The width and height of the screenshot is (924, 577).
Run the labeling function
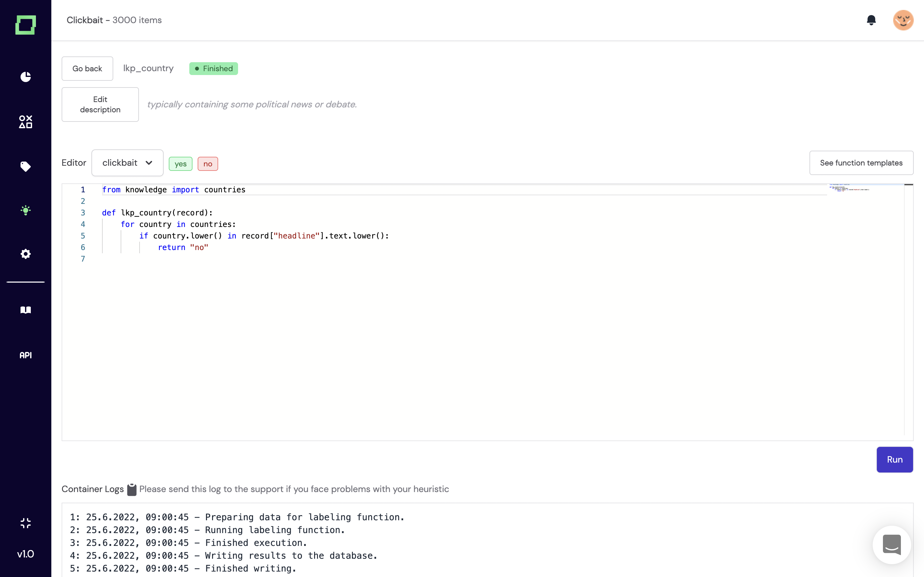894,459
